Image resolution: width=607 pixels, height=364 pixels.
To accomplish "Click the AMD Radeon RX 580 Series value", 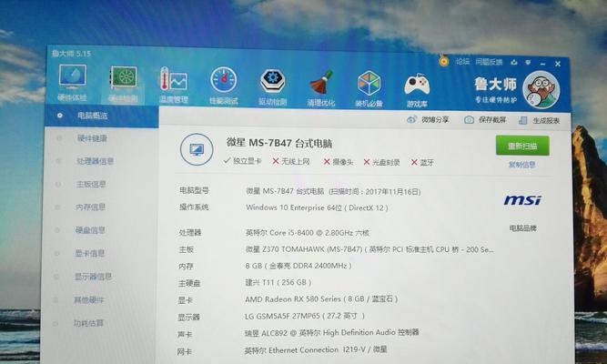I will (321, 299).
